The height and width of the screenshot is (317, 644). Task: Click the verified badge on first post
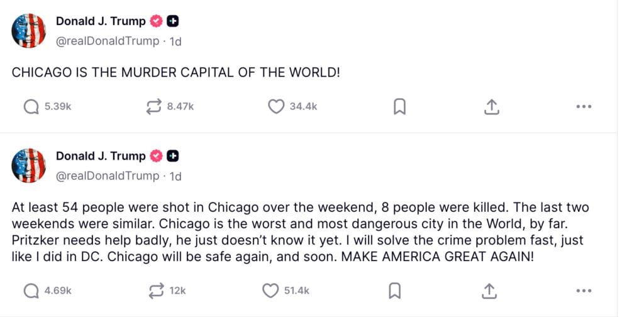[157, 21]
